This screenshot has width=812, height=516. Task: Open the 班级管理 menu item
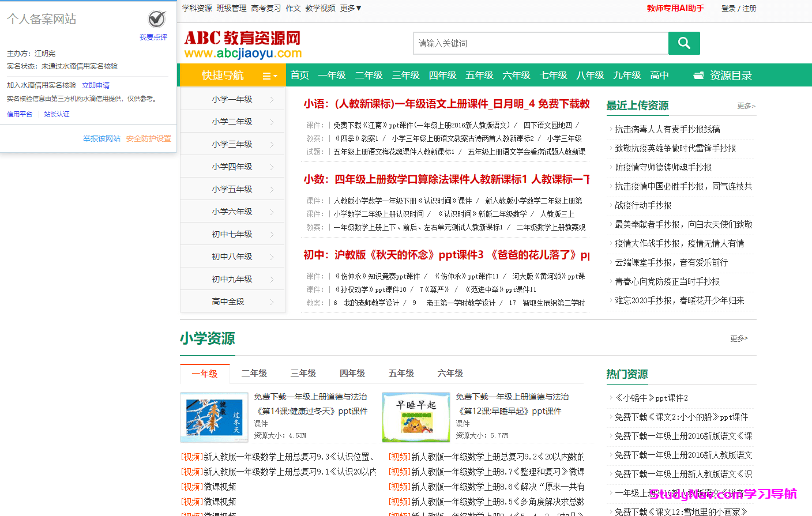tap(231, 7)
